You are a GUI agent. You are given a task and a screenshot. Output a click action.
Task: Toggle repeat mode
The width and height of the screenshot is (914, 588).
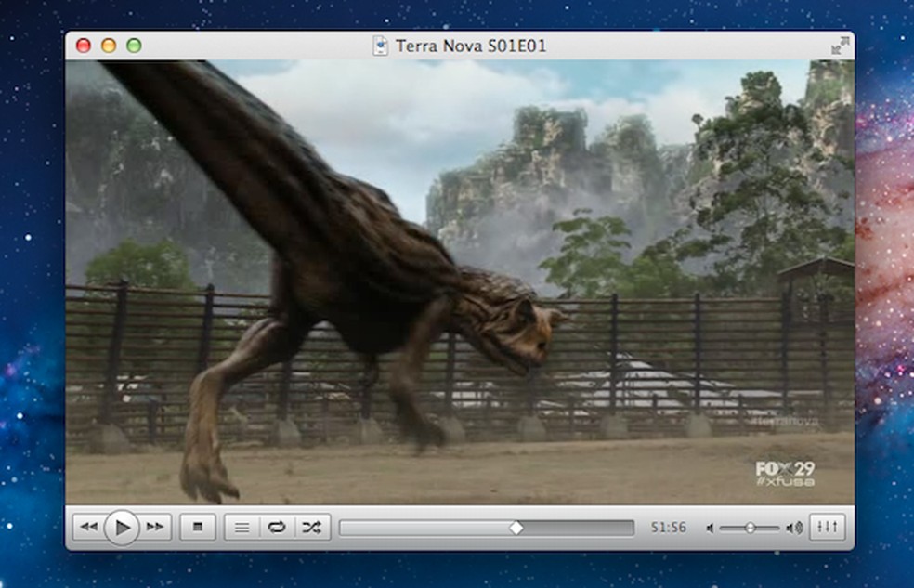[276, 528]
